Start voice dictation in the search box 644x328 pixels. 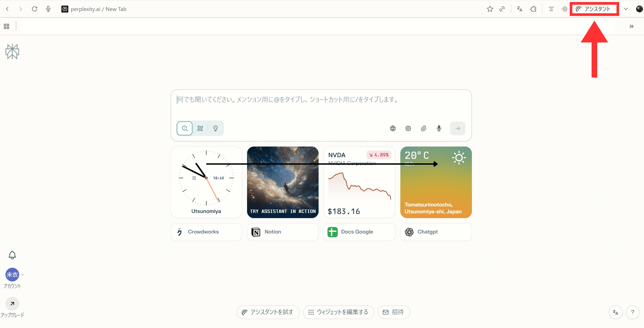coord(439,128)
